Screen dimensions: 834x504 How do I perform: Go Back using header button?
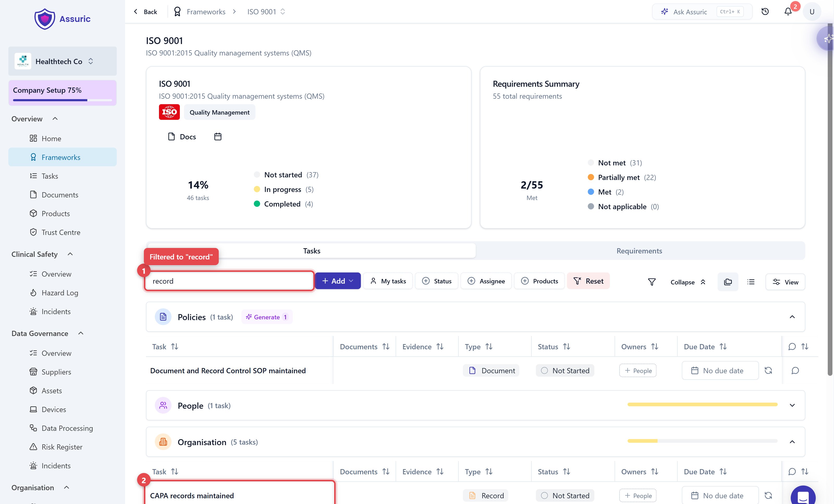tap(145, 11)
